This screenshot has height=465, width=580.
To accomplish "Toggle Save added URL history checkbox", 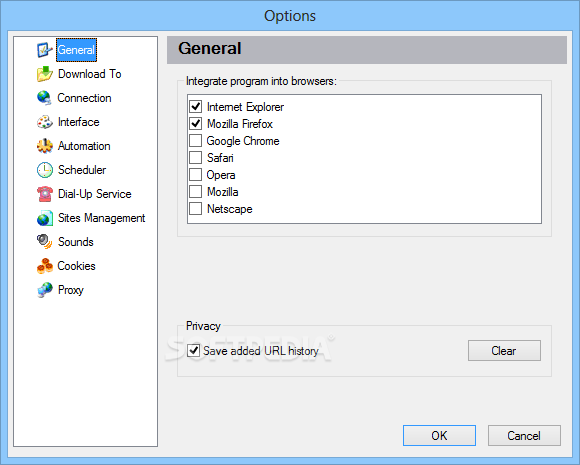I will tap(193, 350).
